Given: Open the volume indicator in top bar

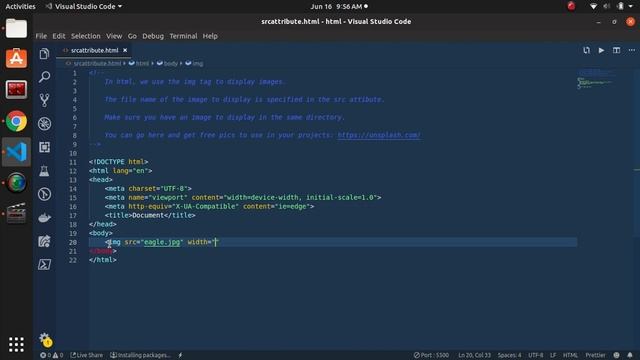Looking at the screenshot, I should pyautogui.click(x=607, y=7).
